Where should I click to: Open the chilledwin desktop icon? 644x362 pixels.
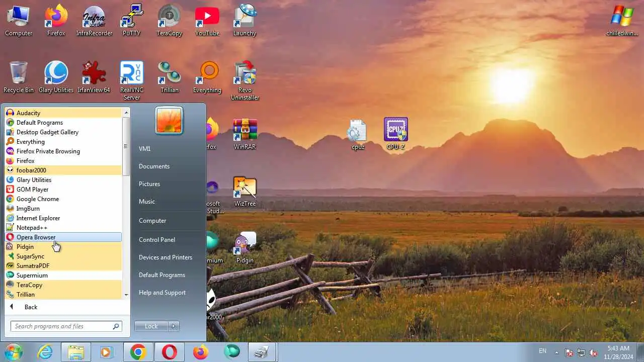point(622,21)
